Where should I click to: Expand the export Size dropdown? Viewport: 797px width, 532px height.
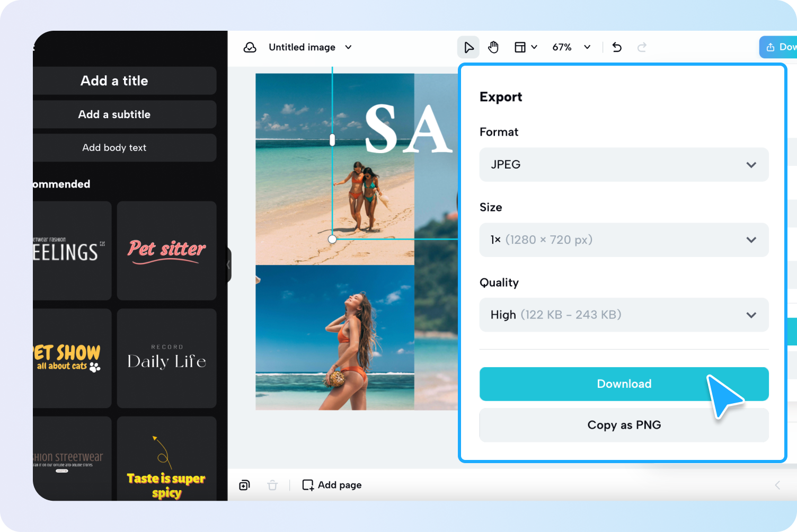tap(624, 240)
